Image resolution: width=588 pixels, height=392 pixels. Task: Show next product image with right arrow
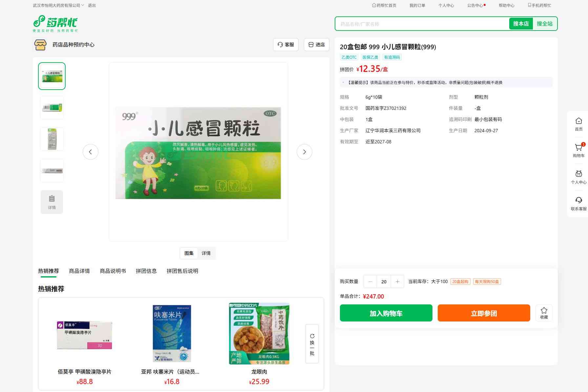point(304,152)
